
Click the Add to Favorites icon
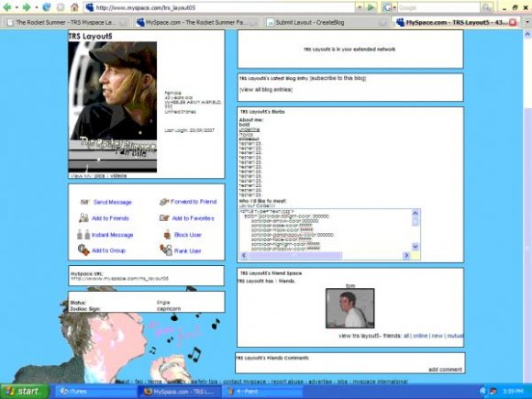164,217
